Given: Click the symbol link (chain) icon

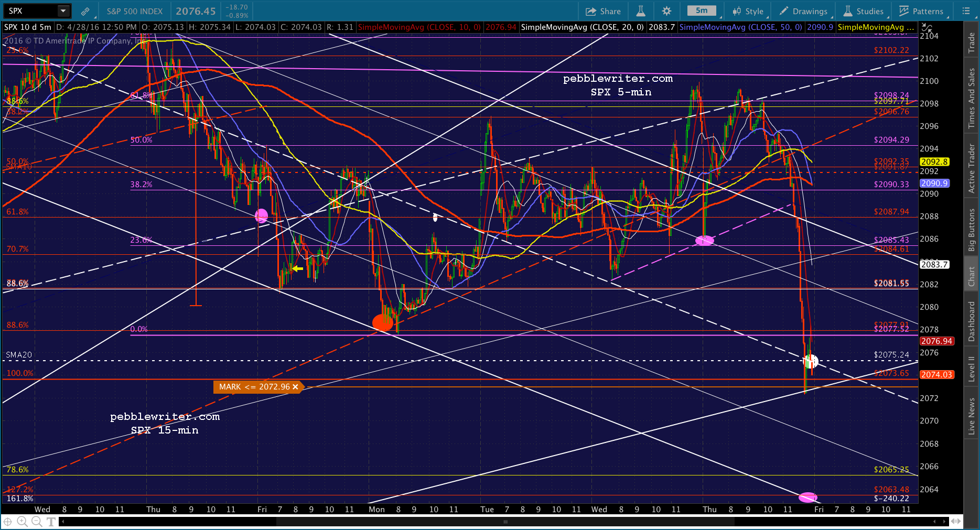Looking at the screenshot, I should click(85, 11).
